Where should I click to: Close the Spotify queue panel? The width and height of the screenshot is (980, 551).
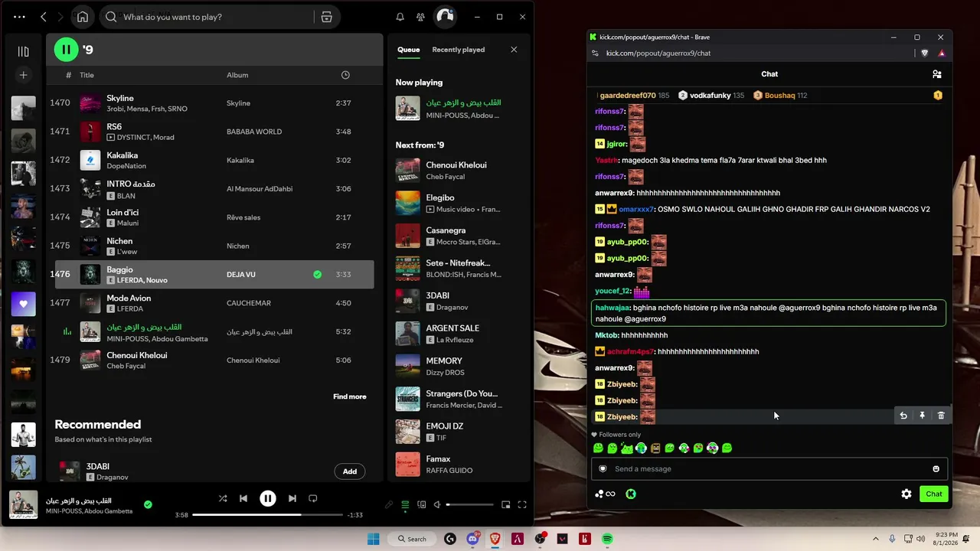514,50
